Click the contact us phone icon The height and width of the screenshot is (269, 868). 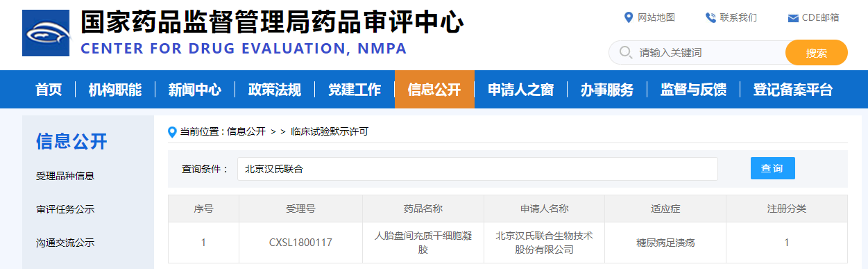coord(710,17)
